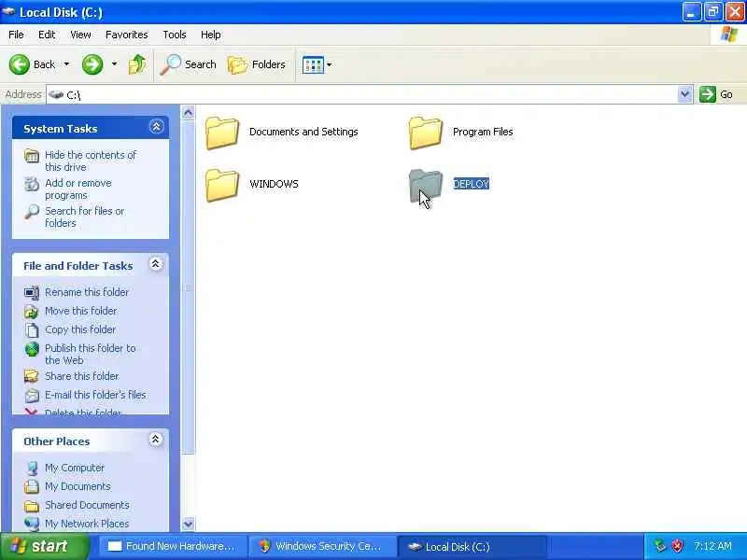Click Move this folder link
Image resolution: width=747 pixels, height=560 pixels.
pos(81,311)
